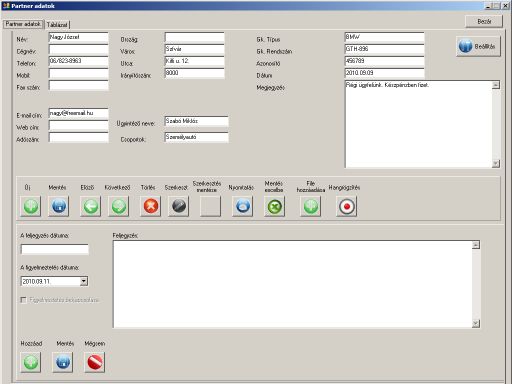Select the Partner adatok tab
The image size is (512, 384).
(23, 24)
